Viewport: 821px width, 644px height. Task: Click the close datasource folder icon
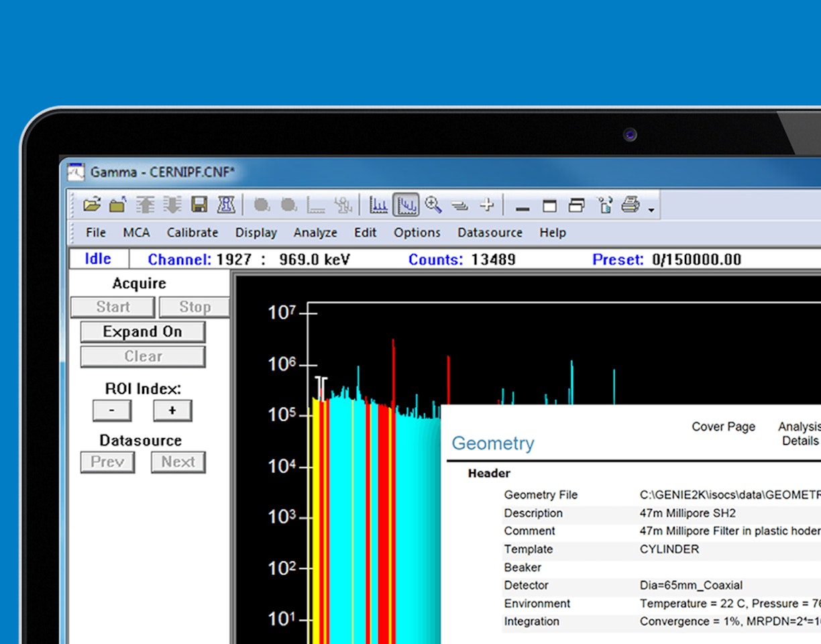coord(118,205)
